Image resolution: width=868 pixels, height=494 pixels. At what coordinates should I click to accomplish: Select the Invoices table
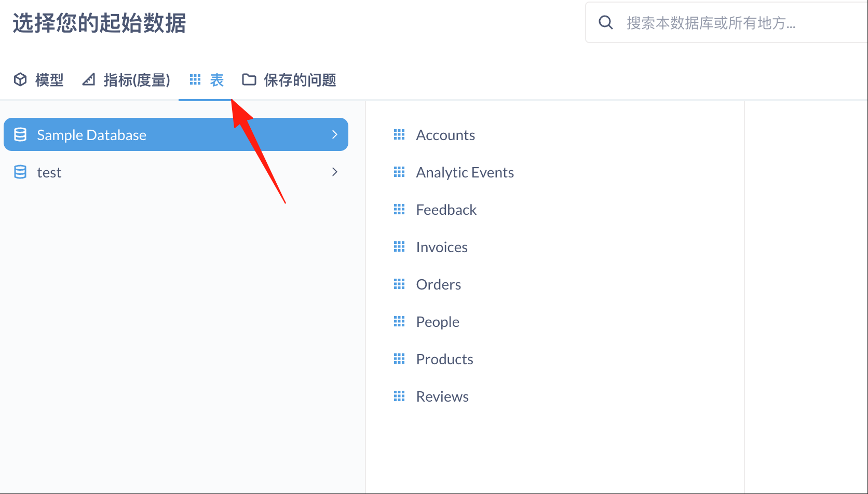442,247
